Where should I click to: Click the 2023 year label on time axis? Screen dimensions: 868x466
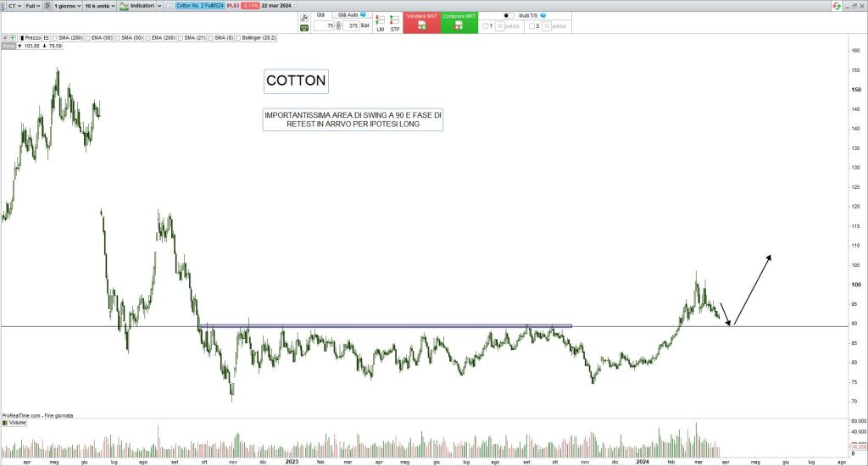[x=292, y=462]
